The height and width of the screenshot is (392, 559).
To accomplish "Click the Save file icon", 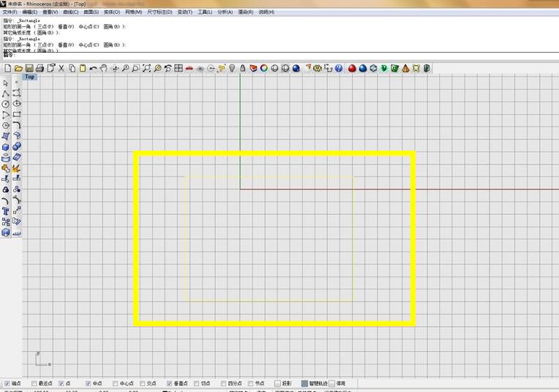I will (29, 68).
